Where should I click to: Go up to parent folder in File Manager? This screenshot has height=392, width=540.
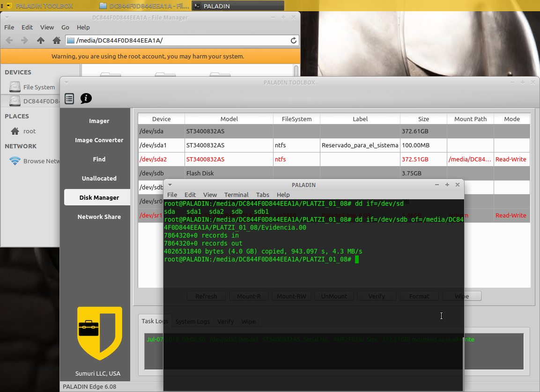[41, 41]
